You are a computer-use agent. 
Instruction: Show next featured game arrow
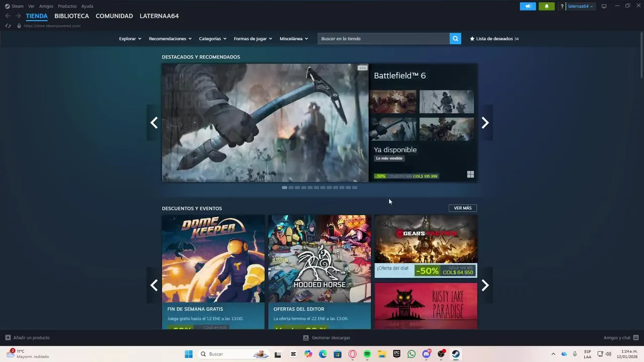[485, 123]
